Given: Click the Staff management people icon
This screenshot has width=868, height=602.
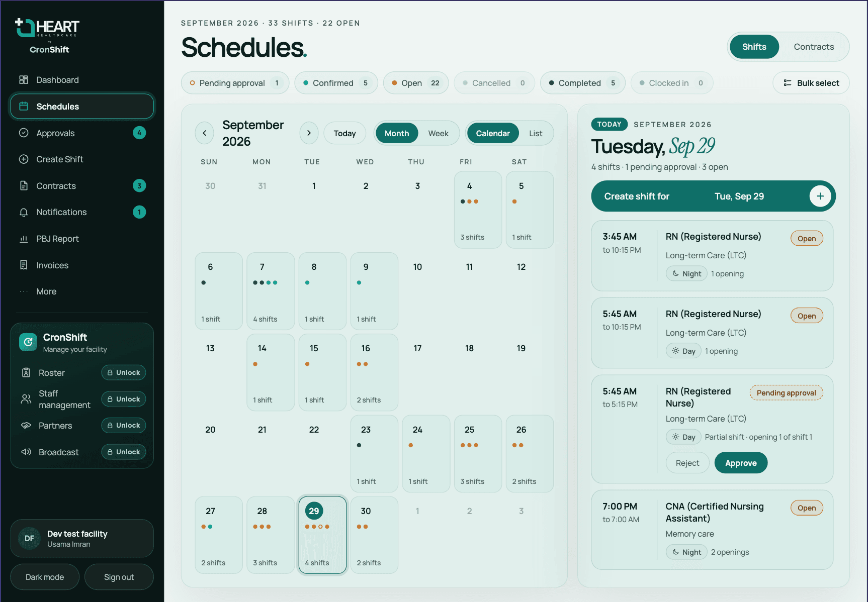Looking at the screenshot, I should pyautogui.click(x=26, y=399).
